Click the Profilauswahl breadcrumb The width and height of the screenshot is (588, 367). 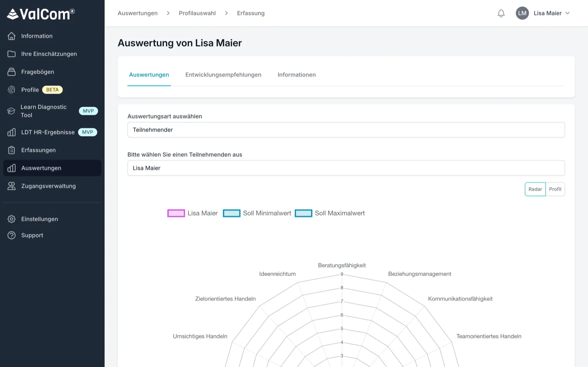click(x=197, y=13)
